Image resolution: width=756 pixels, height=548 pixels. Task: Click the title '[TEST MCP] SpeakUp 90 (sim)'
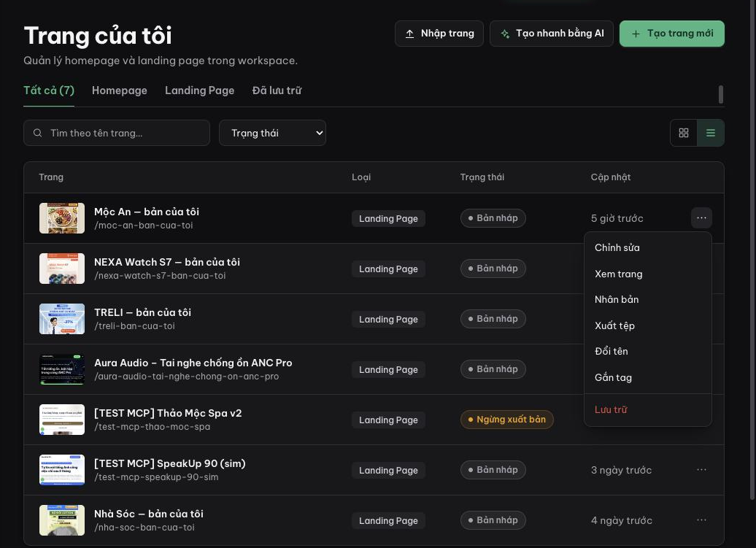(x=170, y=463)
